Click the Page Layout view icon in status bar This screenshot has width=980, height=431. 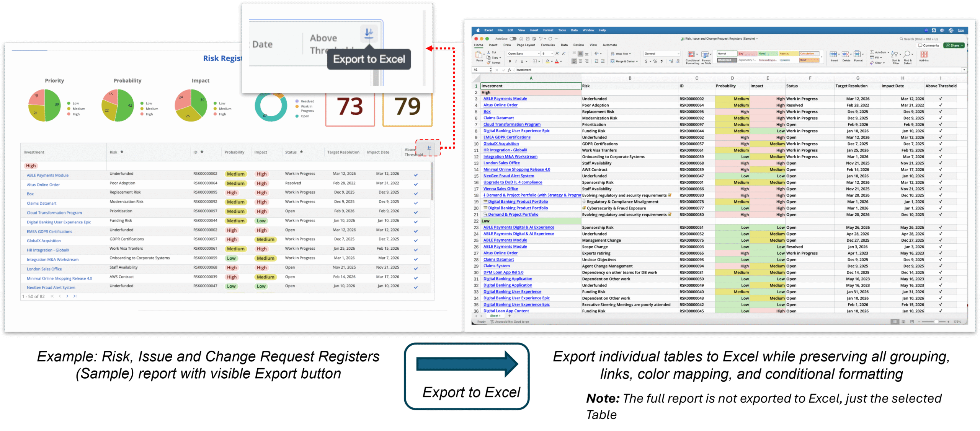(x=903, y=322)
